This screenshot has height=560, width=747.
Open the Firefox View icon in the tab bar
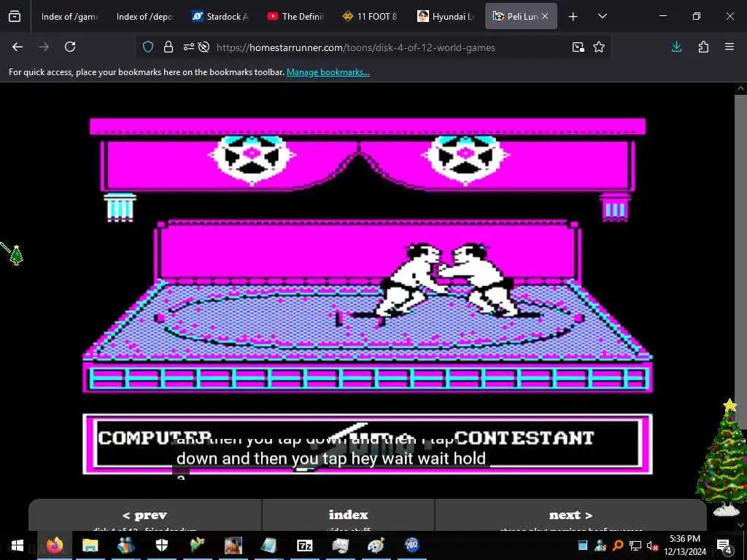(15, 17)
